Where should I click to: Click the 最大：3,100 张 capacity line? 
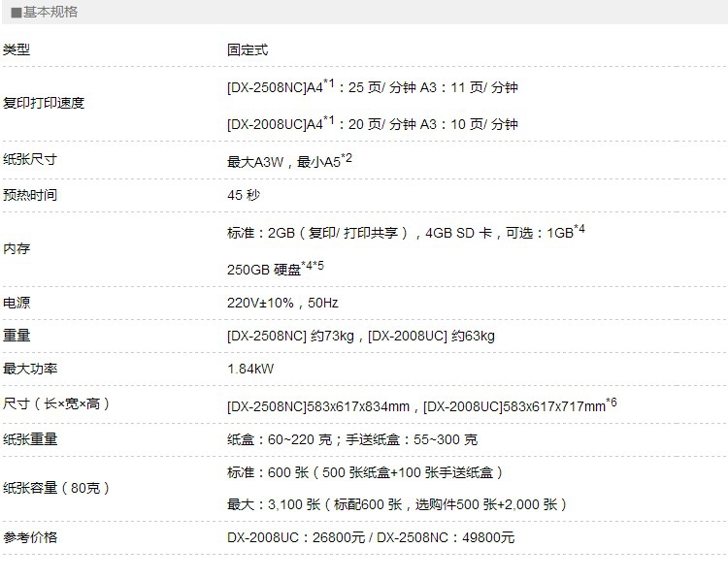pos(397,504)
